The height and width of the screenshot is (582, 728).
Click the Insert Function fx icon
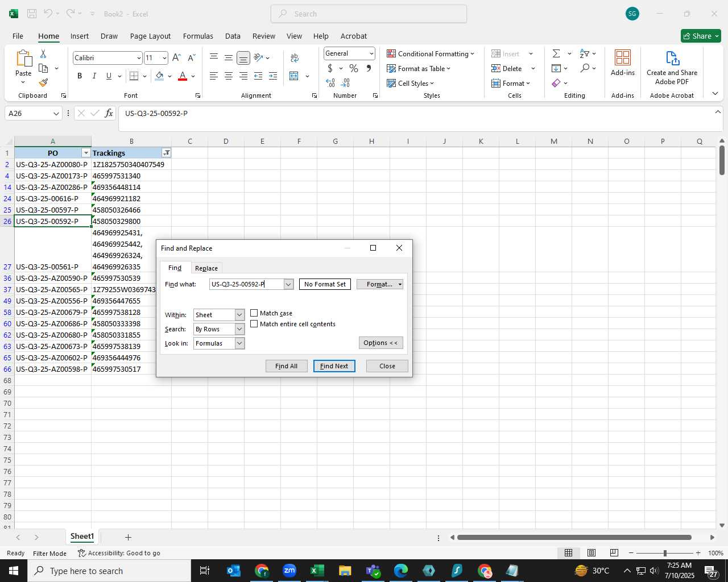pyautogui.click(x=109, y=113)
